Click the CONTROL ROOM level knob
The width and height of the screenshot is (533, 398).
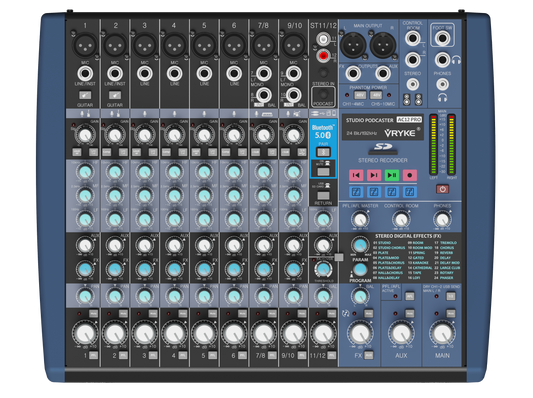(x=401, y=220)
